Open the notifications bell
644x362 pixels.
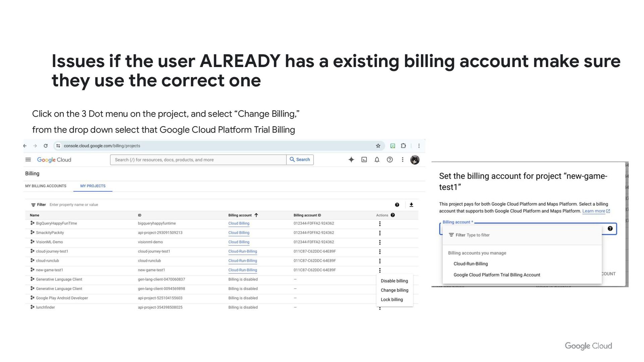click(377, 160)
